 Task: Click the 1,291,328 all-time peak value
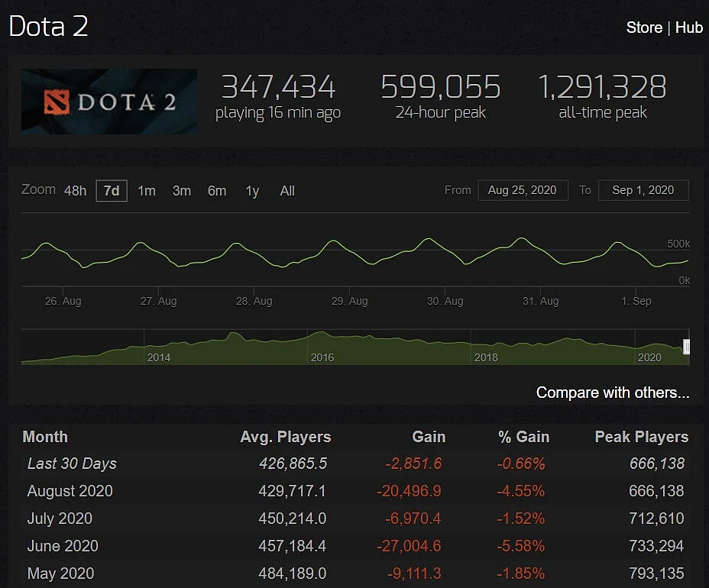(602, 86)
